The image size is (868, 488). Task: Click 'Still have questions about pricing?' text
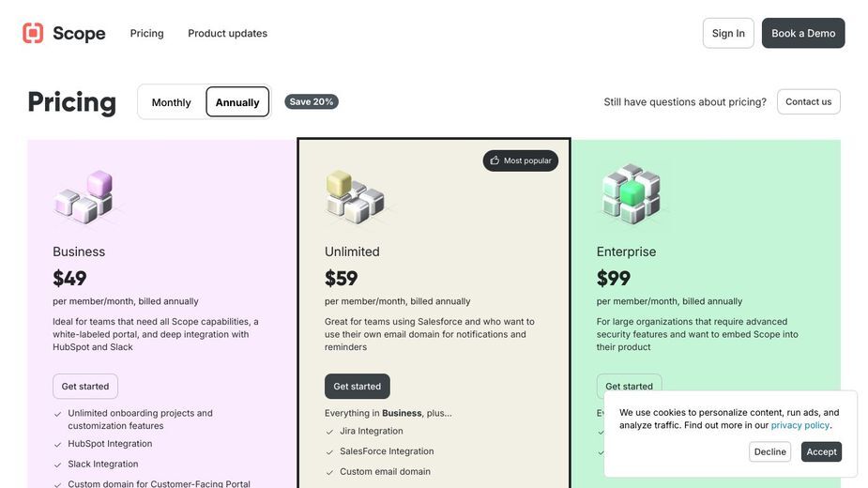[685, 102]
